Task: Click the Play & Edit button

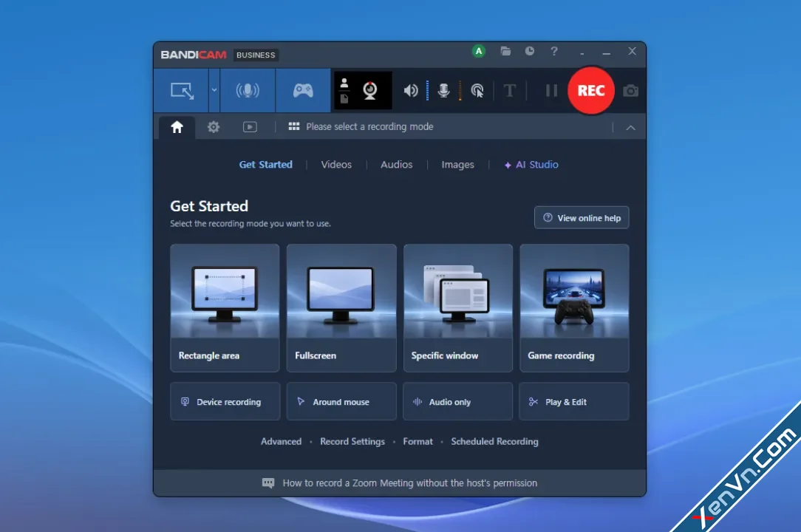Action: 574,402
